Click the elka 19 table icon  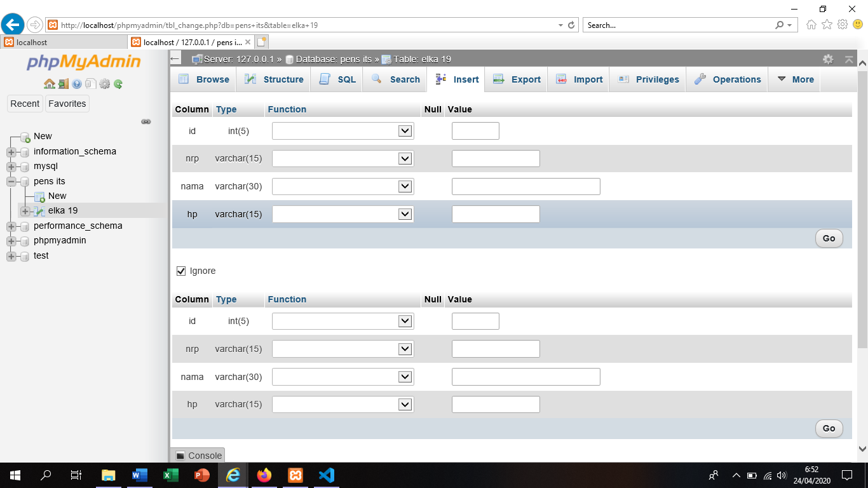39,211
